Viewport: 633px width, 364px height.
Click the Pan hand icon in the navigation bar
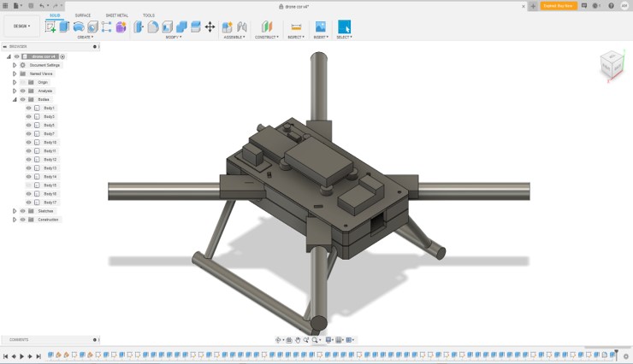[298, 340]
